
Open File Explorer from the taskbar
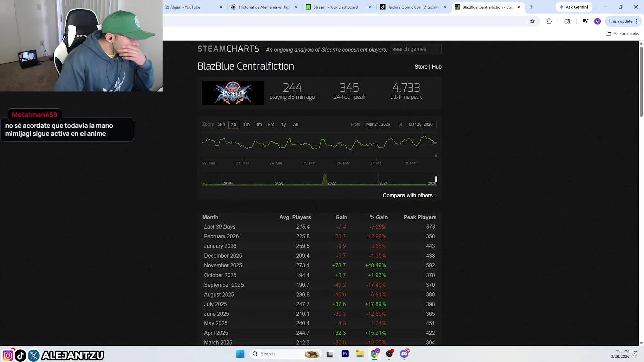point(360,354)
